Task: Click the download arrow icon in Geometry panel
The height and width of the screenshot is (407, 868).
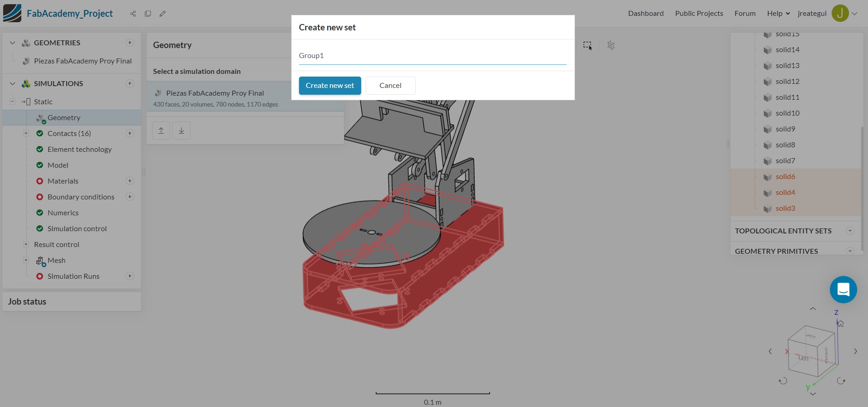Action: (x=181, y=131)
